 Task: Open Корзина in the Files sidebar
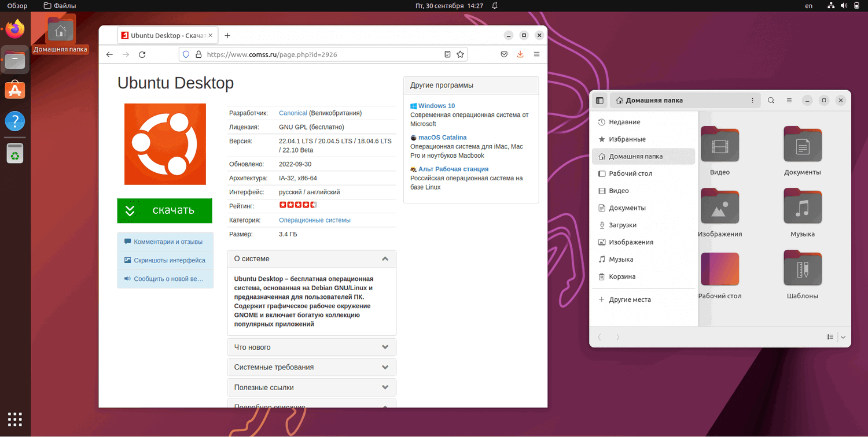[x=643, y=276]
